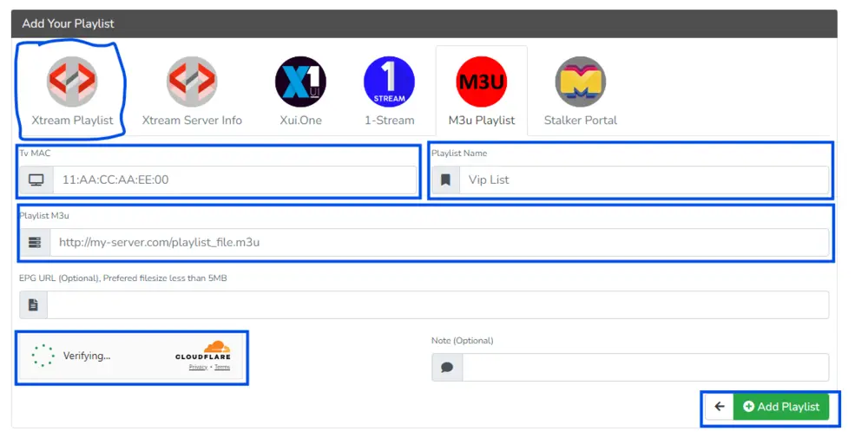Click the server icon beside Playlist M3u
The width and height of the screenshot is (868, 438).
[35, 243]
